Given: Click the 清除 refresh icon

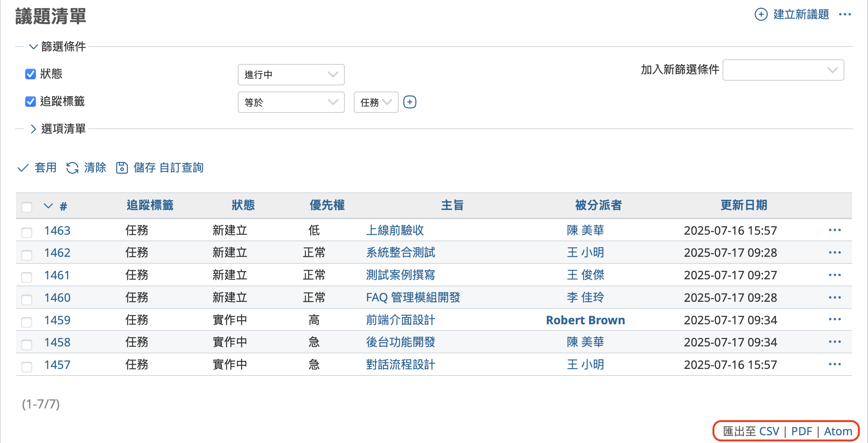Looking at the screenshot, I should (72, 168).
